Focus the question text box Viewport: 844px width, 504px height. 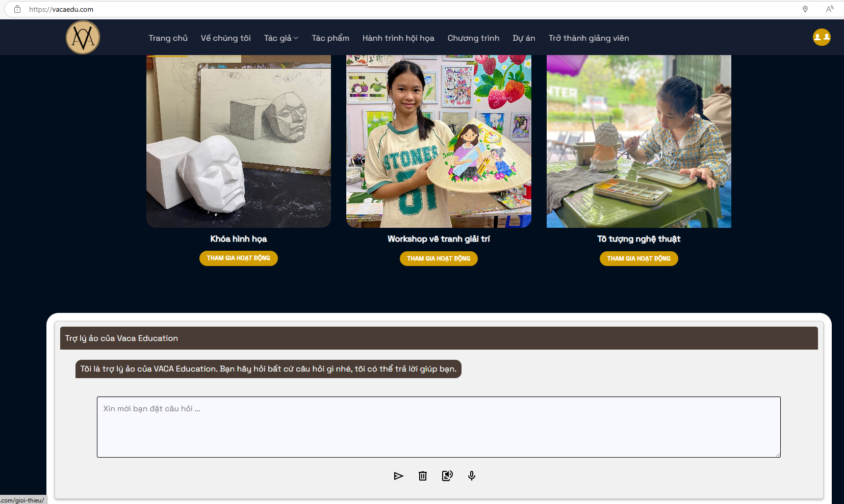pos(439,427)
